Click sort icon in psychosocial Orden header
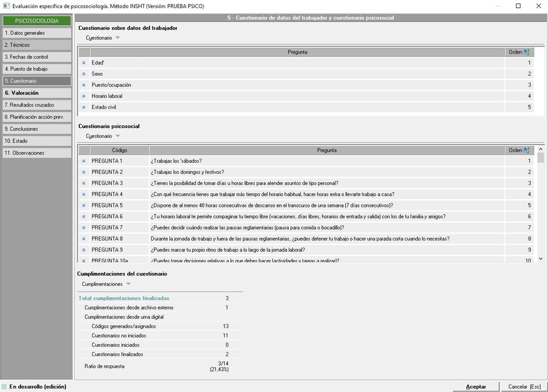This screenshot has width=548, height=392. tap(526, 150)
